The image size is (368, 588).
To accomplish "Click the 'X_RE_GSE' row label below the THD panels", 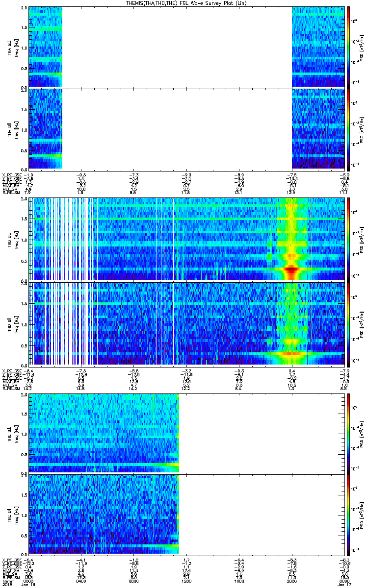I will tap(11, 370).
